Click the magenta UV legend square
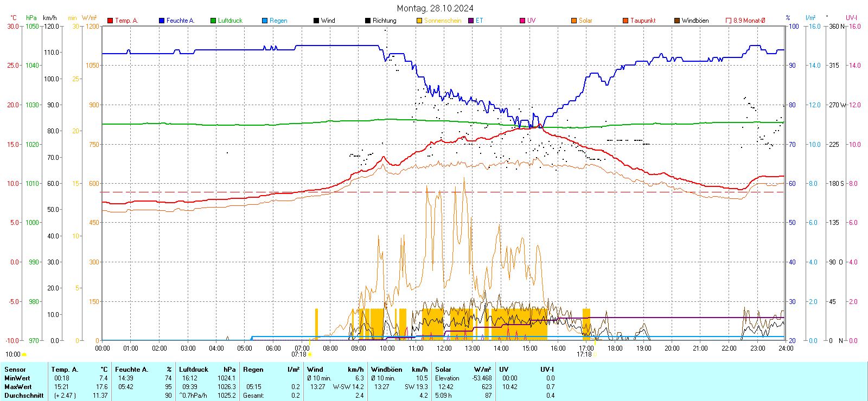The height and width of the screenshot is (401, 868). (x=522, y=21)
